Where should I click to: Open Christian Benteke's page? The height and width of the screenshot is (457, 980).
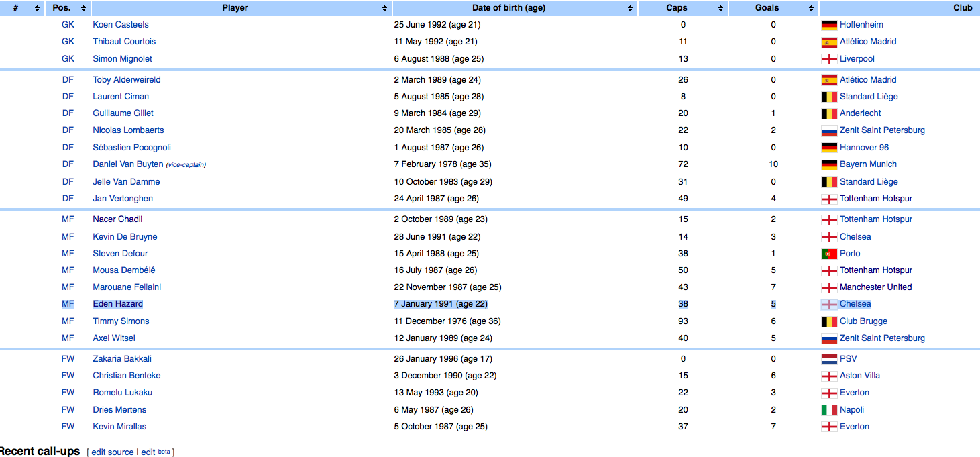tap(127, 376)
